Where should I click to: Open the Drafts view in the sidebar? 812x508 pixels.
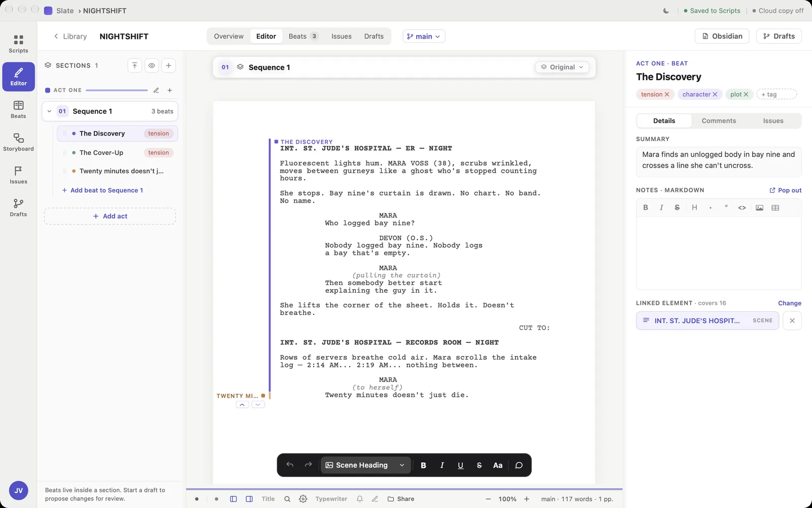[18, 207]
